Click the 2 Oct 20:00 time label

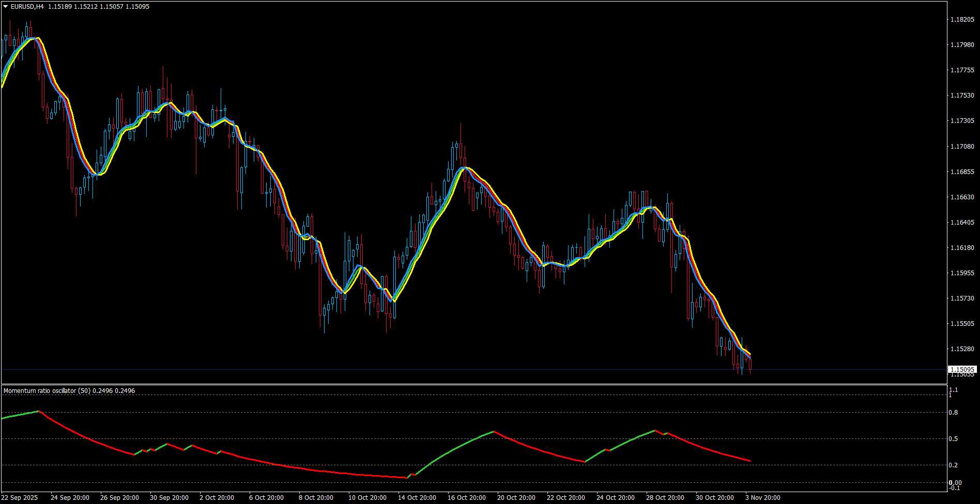tap(217, 498)
